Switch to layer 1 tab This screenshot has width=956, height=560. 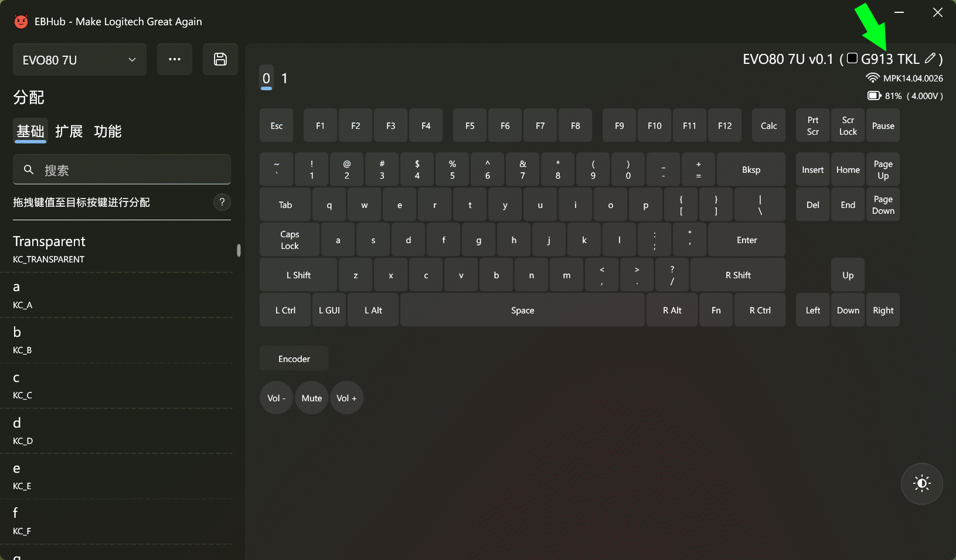(x=284, y=78)
